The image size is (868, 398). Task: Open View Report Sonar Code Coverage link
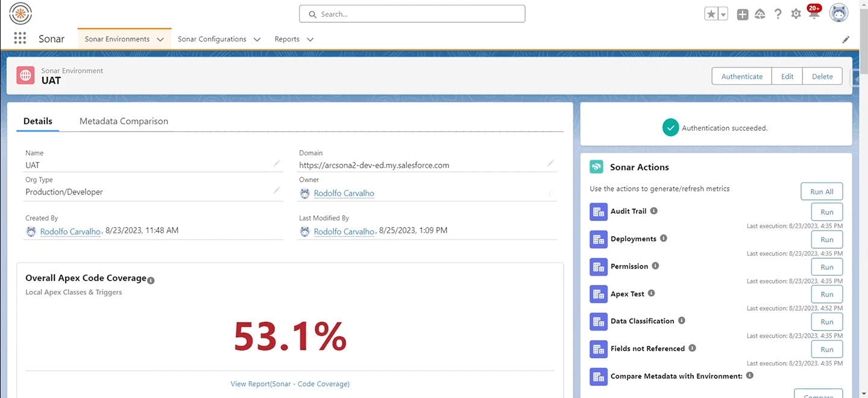[x=290, y=384]
